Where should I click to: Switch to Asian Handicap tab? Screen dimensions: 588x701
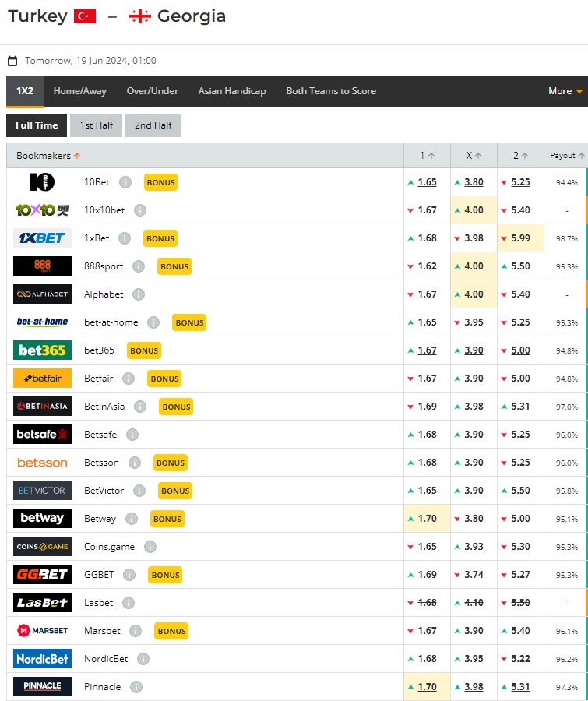pos(232,91)
